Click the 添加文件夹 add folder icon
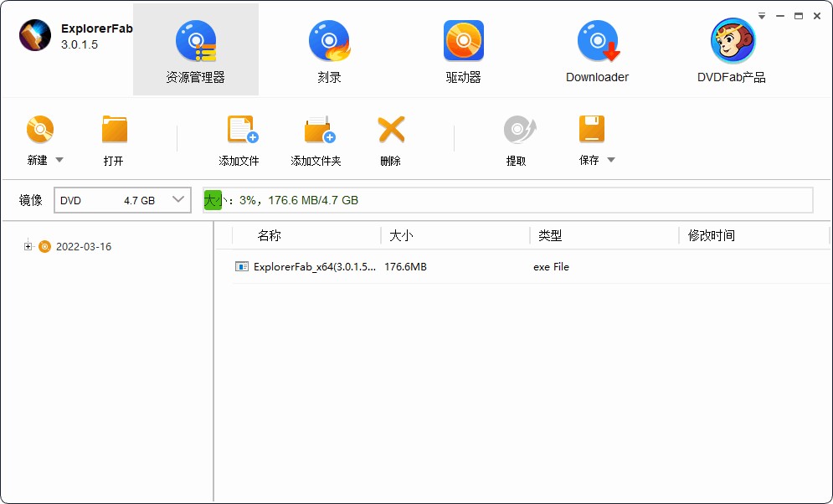 [320, 130]
